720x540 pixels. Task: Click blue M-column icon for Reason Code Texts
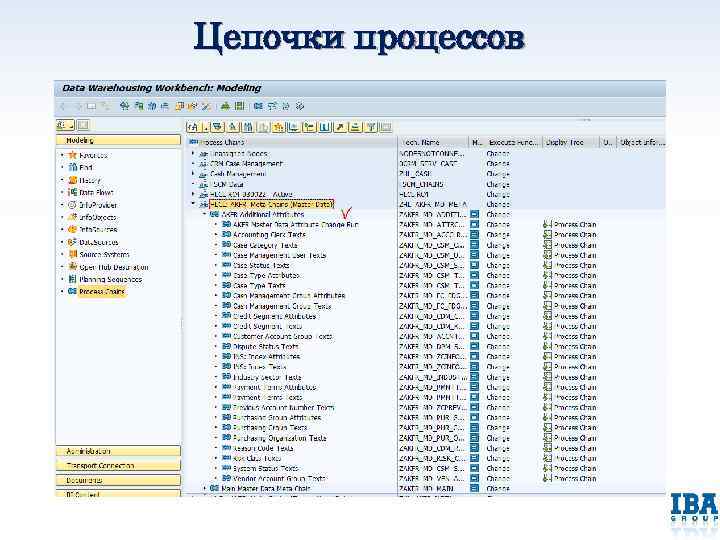(x=474, y=448)
